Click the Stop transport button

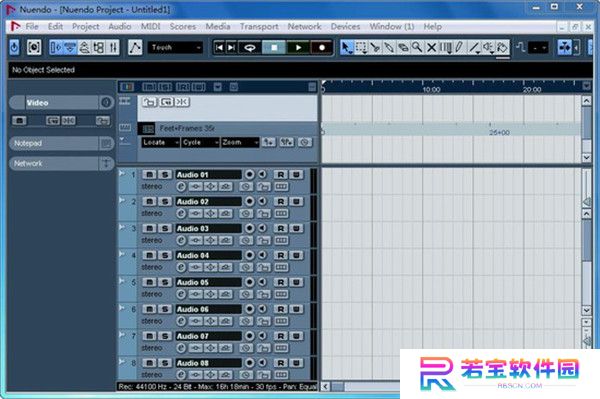[274, 47]
